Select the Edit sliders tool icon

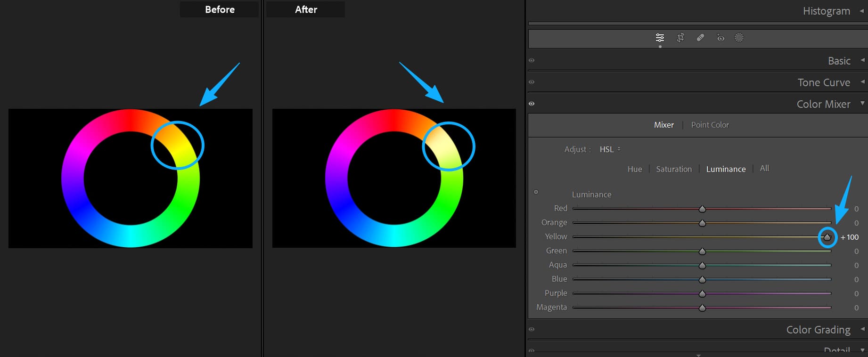[x=660, y=38]
